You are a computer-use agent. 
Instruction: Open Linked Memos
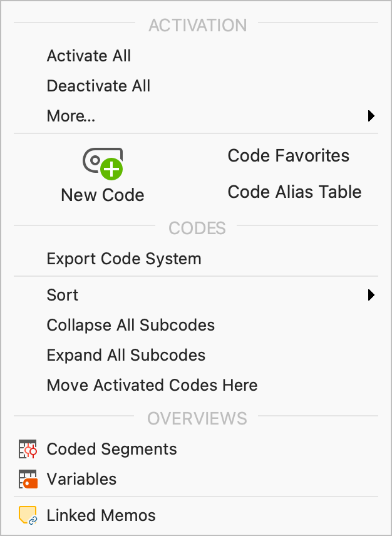pyautogui.click(x=101, y=515)
